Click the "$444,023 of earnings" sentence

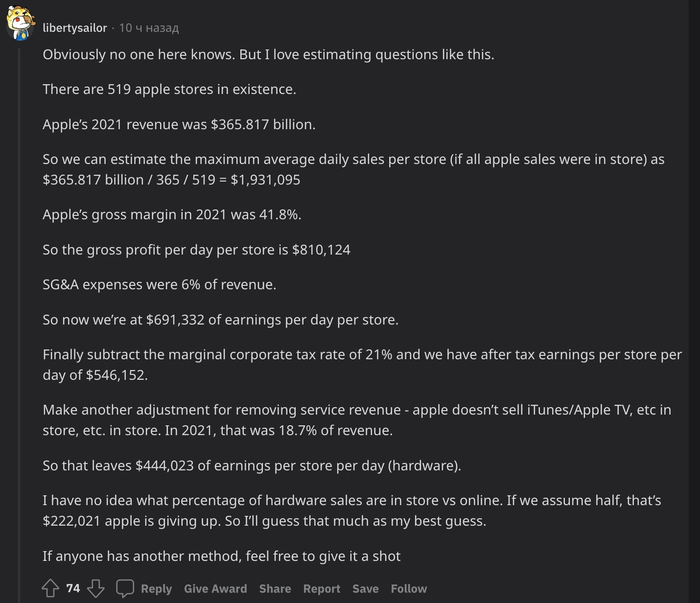252,465
